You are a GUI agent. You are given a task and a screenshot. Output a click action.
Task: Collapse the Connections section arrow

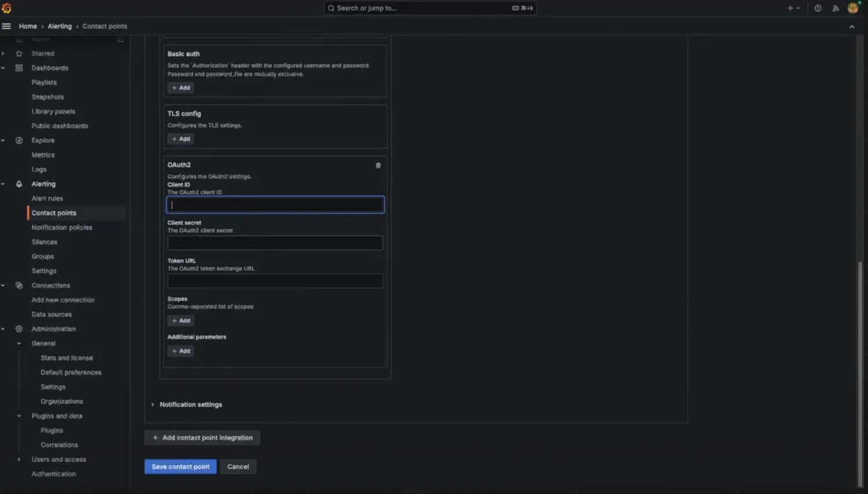3,285
